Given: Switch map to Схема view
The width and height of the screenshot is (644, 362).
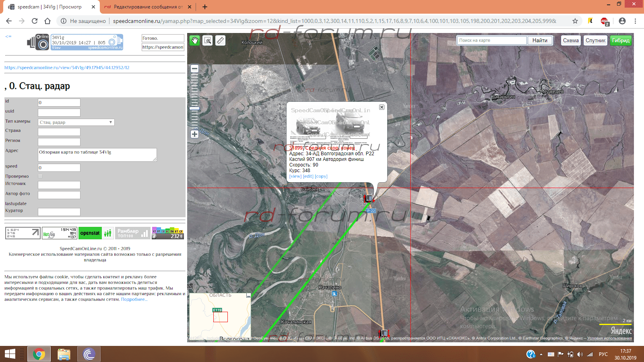Looking at the screenshot, I should pos(571,40).
